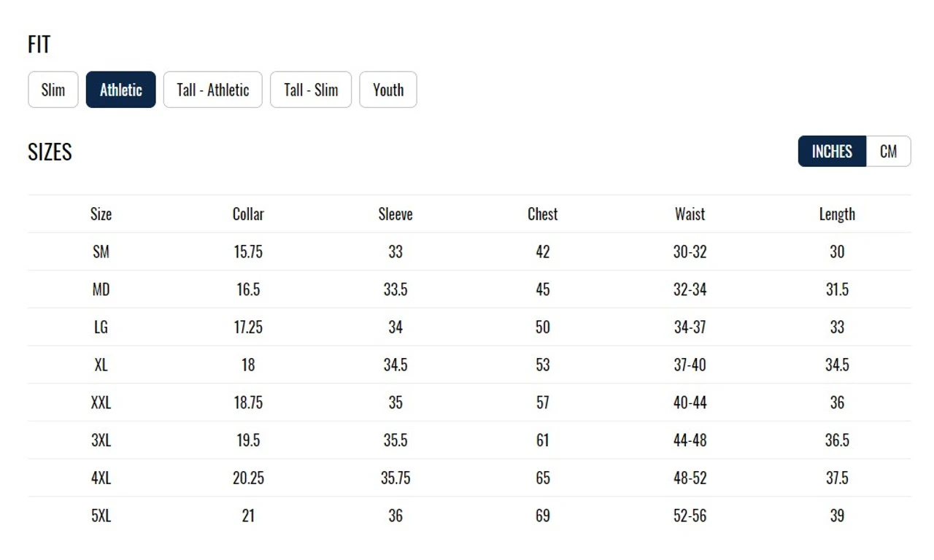Click the LG size row label
Viewport: 934px width, 560px height.
[101, 327]
